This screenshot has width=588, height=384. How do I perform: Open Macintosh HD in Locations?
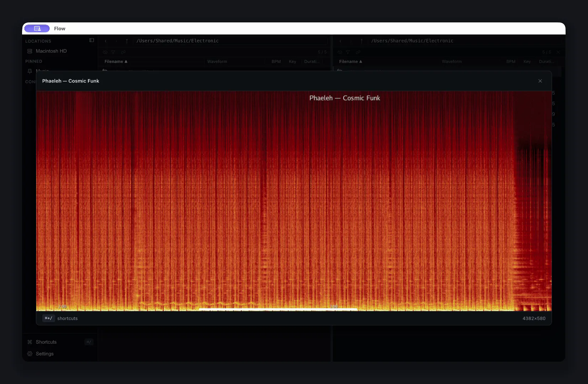(60, 51)
